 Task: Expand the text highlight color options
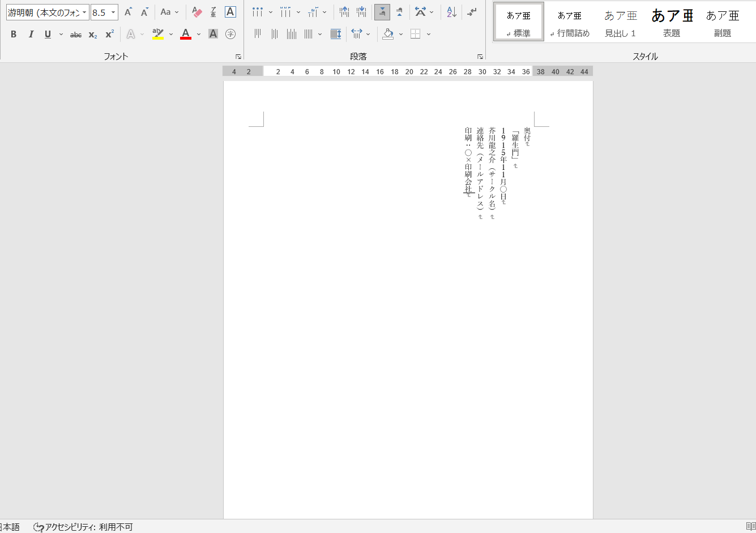tap(170, 34)
